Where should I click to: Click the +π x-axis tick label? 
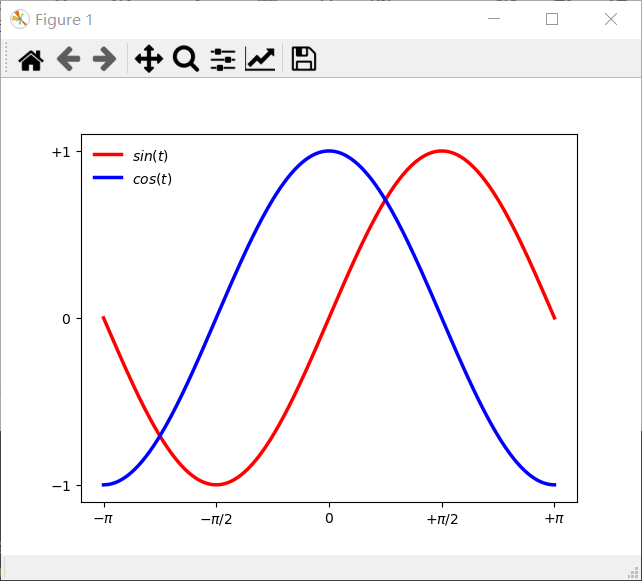coord(554,519)
